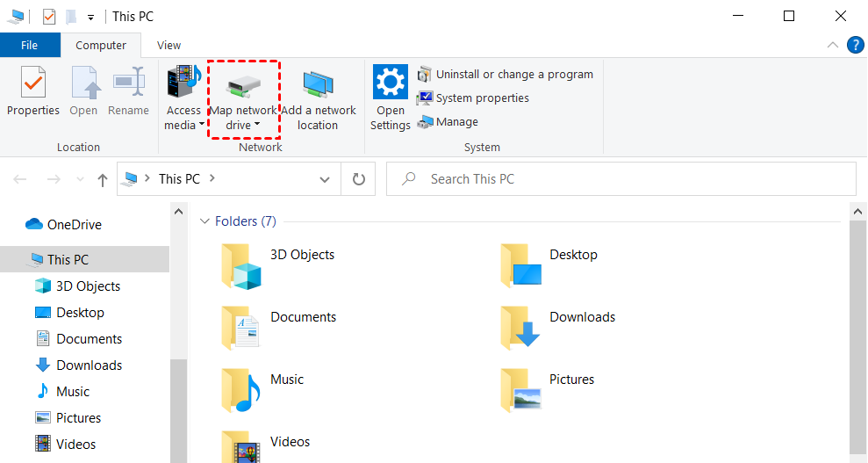Viewport: 868px width, 463px height.
Task: Open Customize Quick Access Toolbar dropdown
Action: (90, 18)
